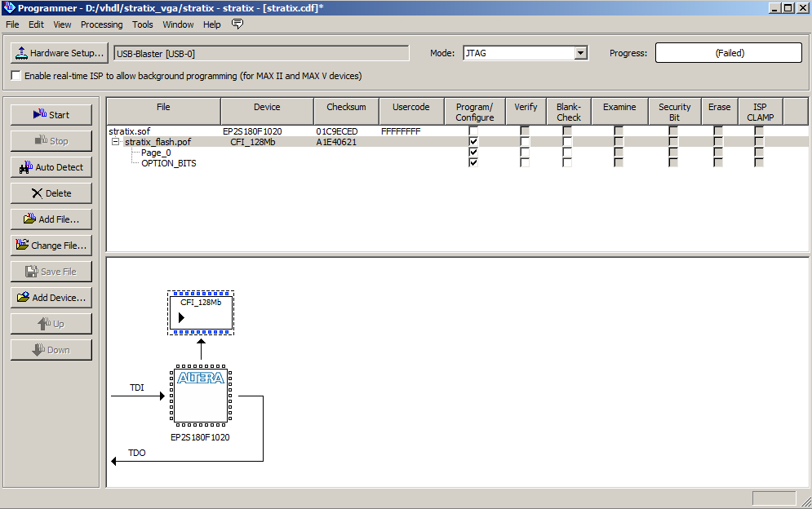Toggle Verify for OPTION_BITS
Screen dimensions: 812x509
click(x=525, y=162)
